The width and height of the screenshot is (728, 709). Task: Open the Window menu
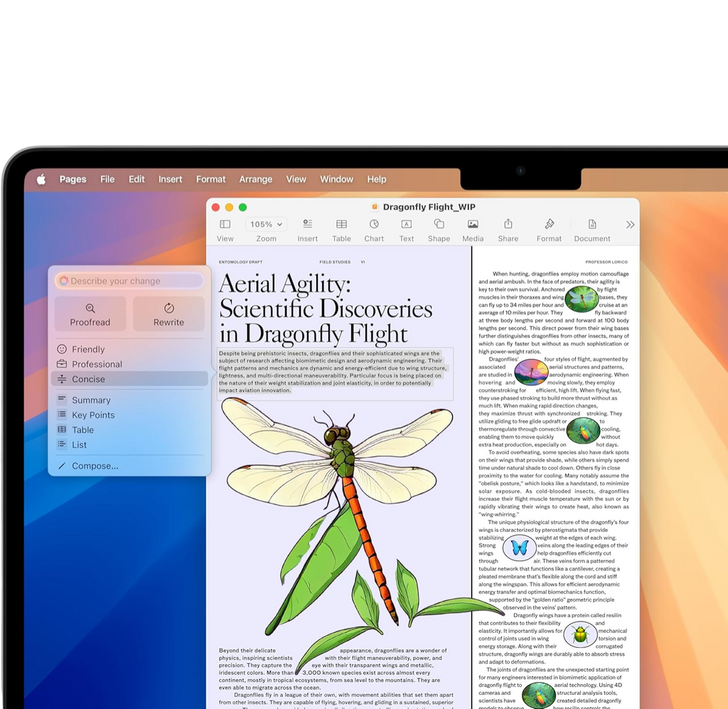[x=336, y=179]
